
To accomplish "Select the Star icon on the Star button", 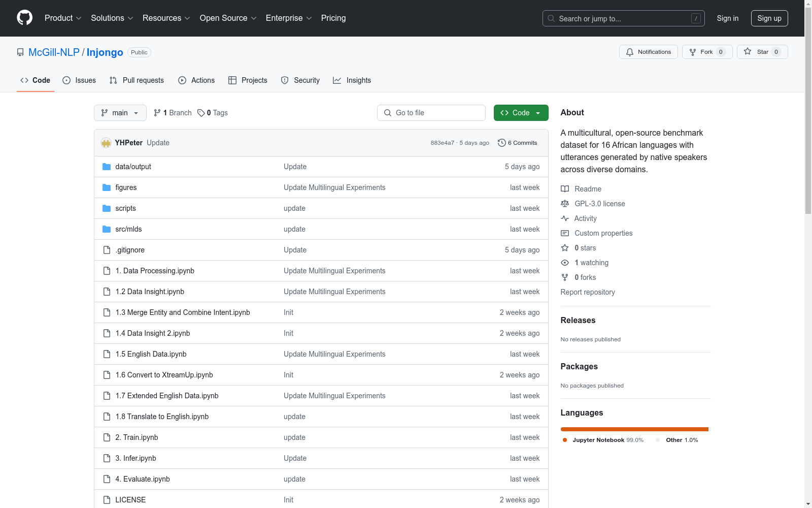I will [748, 51].
